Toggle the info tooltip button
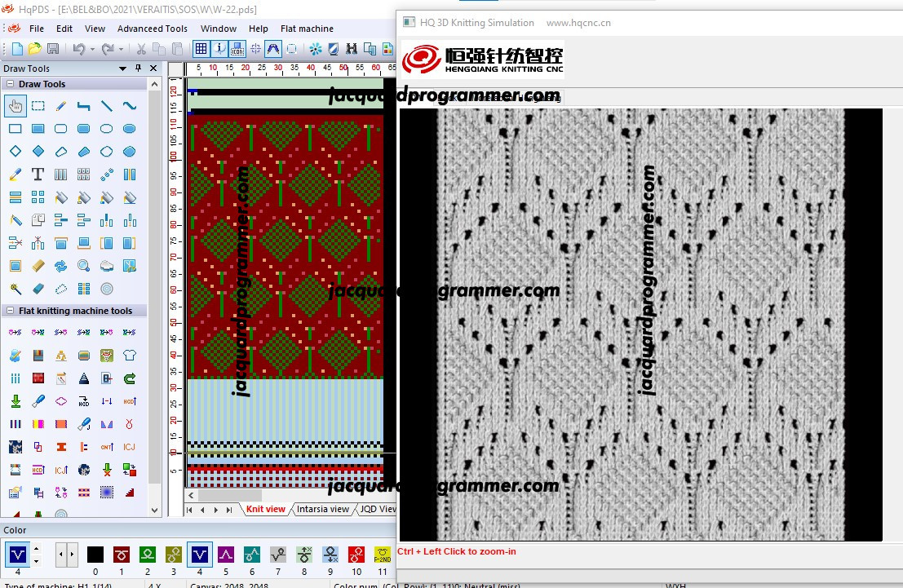The image size is (903, 588). (219, 49)
